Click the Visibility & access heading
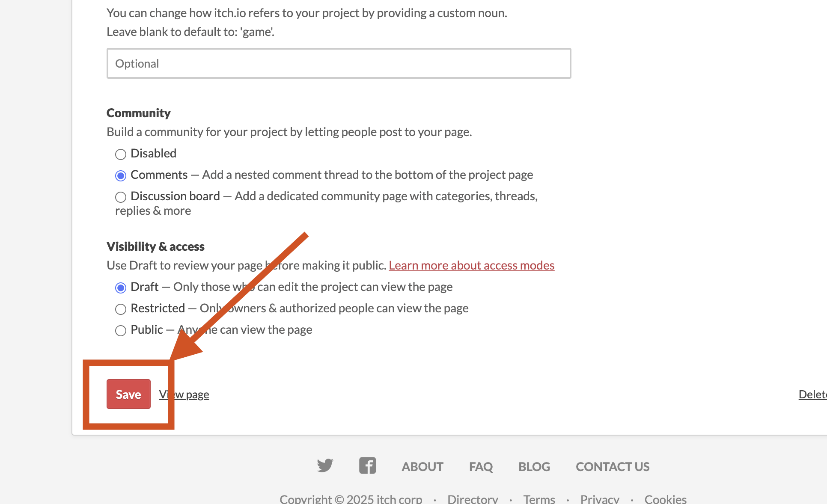827x504 pixels. click(x=155, y=246)
